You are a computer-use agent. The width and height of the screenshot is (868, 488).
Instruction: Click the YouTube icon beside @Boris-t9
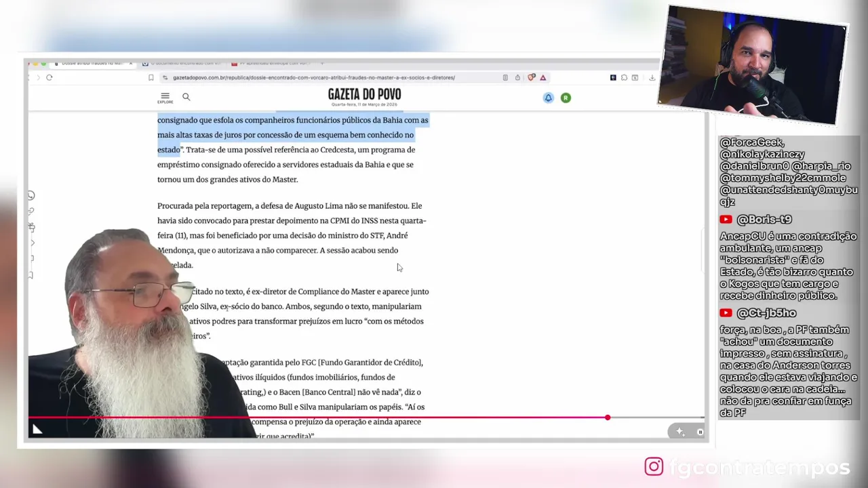(x=726, y=220)
